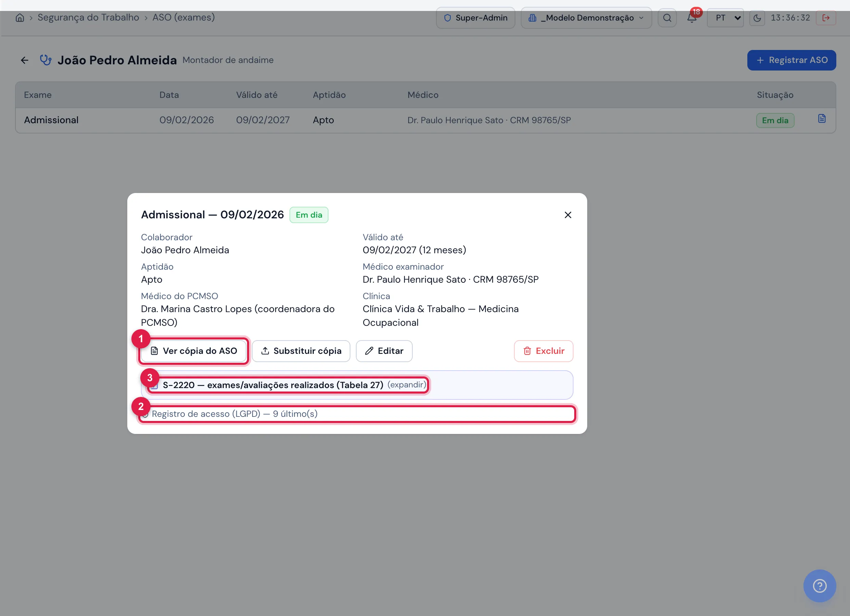
Task: Select the Admissional row in table
Action: [x=425, y=120]
